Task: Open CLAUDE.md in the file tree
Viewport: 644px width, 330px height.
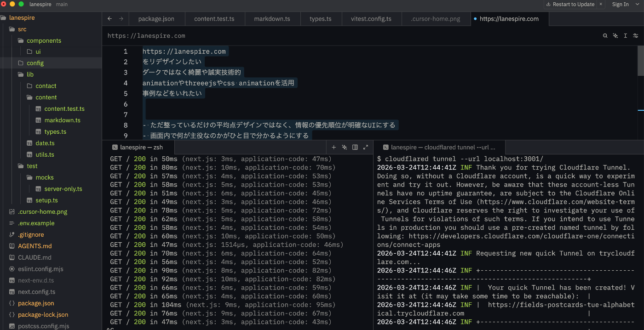Action: tap(34, 257)
